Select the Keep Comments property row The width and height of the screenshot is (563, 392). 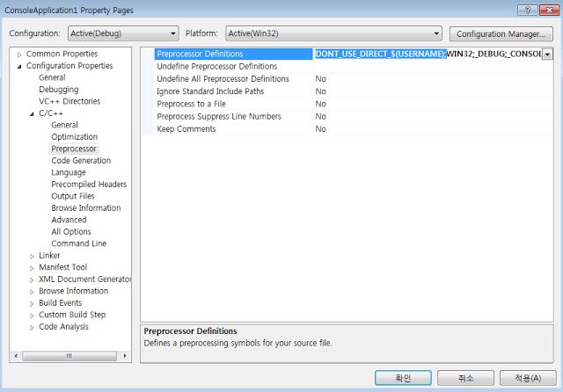tap(186, 129)
